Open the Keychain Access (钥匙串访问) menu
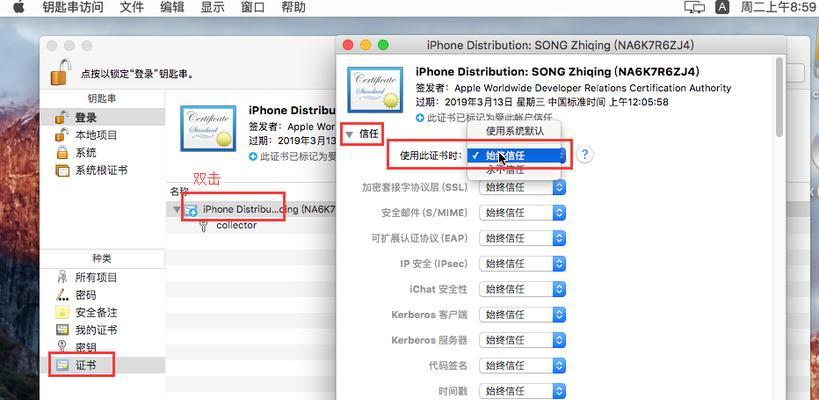 tap(73, 7)
